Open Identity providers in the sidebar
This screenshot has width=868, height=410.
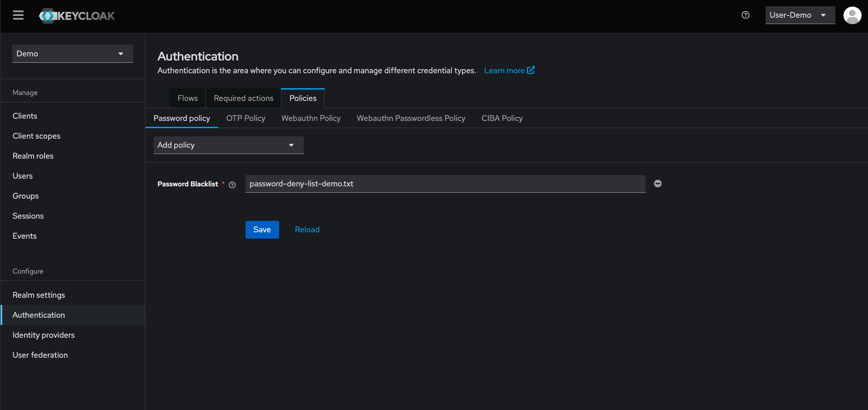click(x=73, y=335)
